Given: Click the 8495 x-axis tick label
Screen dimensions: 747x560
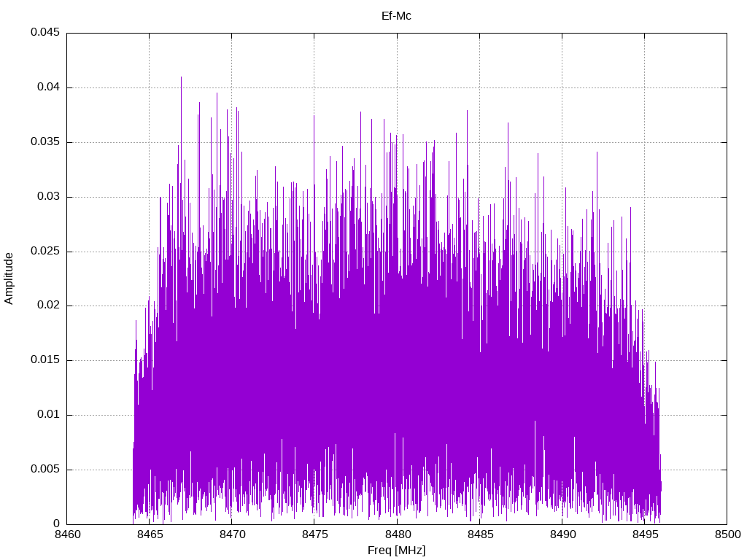Looking at the screenshot, I should coord(645,534).
